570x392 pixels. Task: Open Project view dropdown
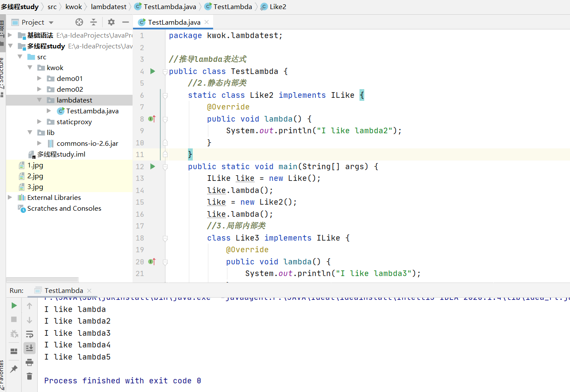pyautogui.click(x=51, y=22)
